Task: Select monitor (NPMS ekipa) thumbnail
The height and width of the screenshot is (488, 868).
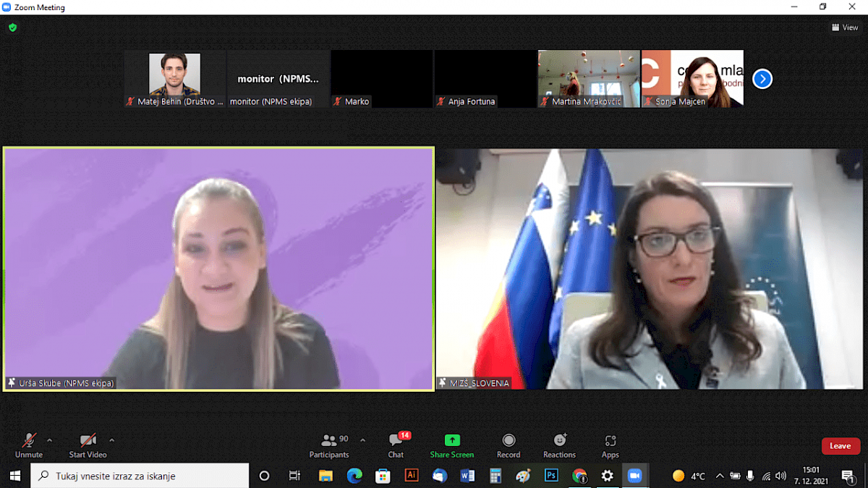Action: pos(278,79)
